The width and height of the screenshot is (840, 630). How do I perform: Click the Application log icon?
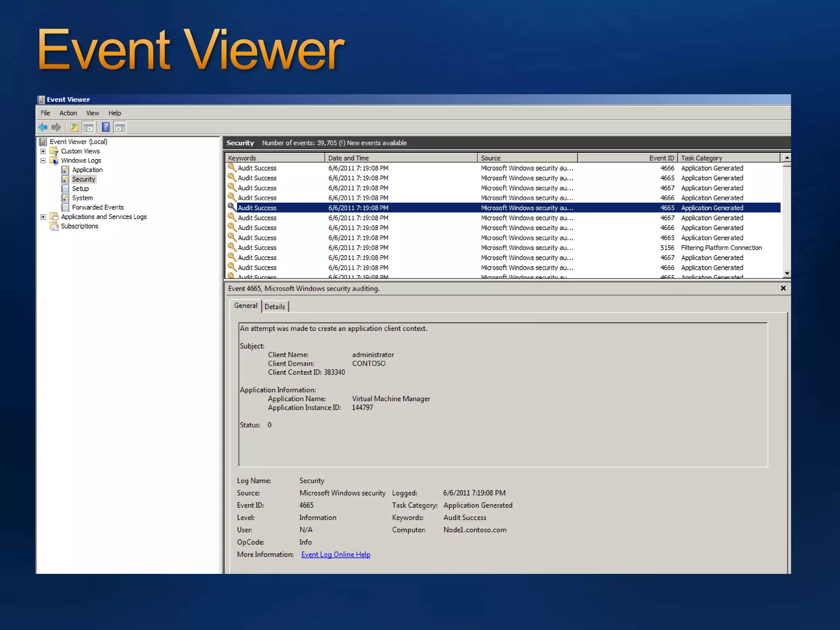coord(65,170)
